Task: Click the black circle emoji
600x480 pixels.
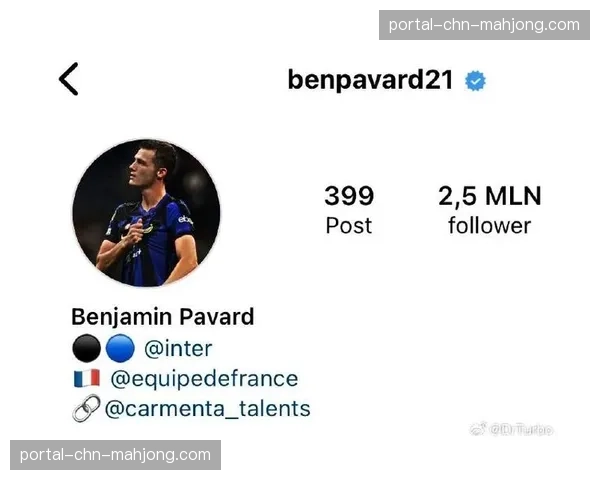Action: (x=86, y=348)
